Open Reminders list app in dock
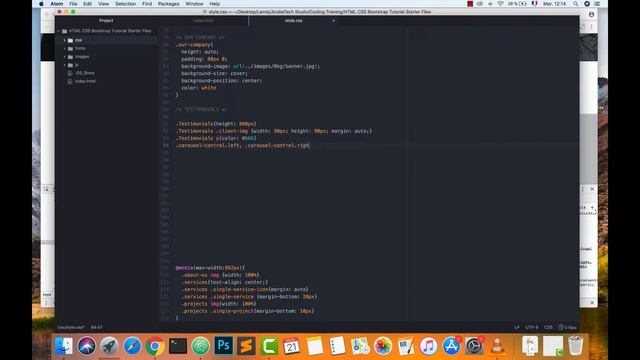This screenshot has height=360, width=640. tap(338, 346)
